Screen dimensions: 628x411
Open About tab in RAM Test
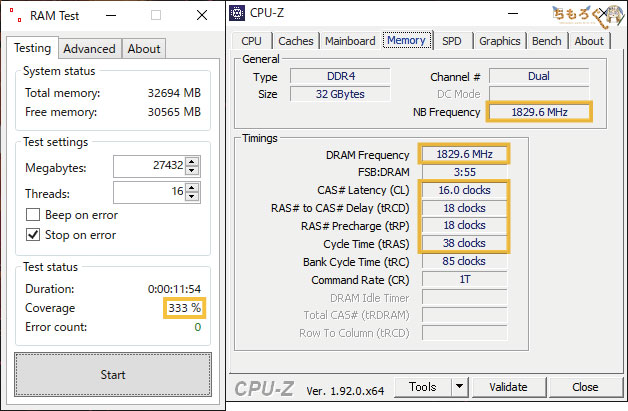pyautogui.click(x=144, y=49)
